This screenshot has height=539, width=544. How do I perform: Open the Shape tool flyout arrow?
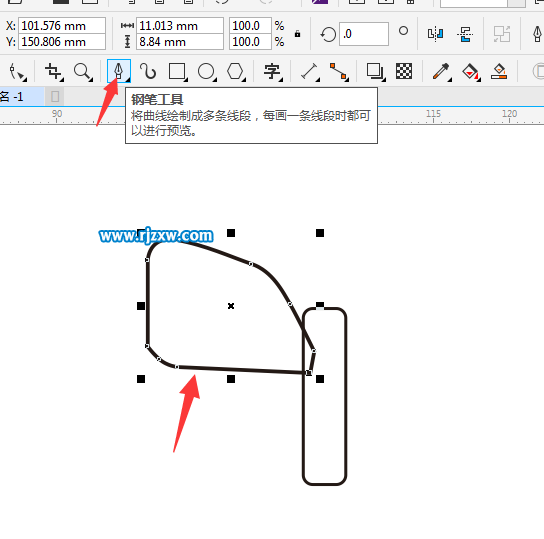pos(24,79)
